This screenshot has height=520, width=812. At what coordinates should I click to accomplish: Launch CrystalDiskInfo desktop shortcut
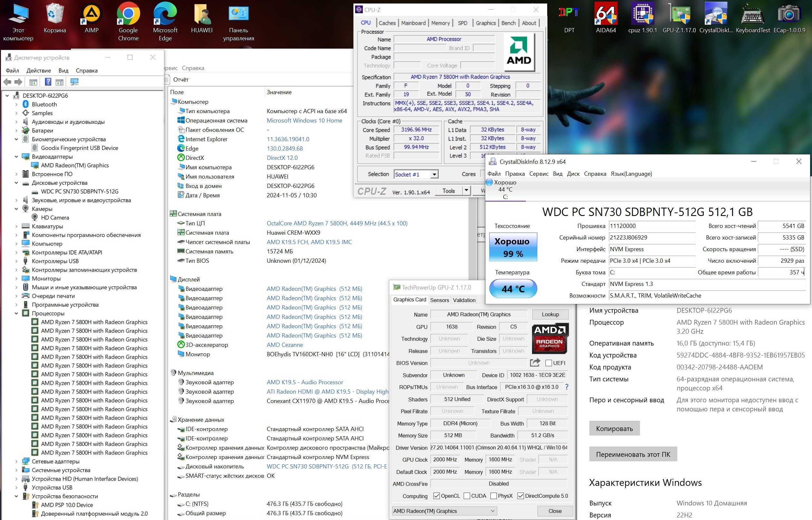click(x=716, y=17)
